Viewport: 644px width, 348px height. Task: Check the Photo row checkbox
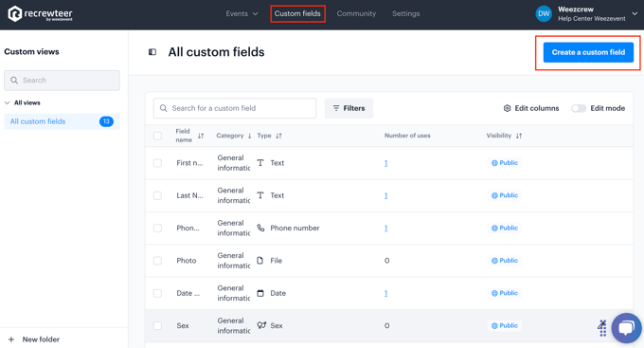(157, 261)
